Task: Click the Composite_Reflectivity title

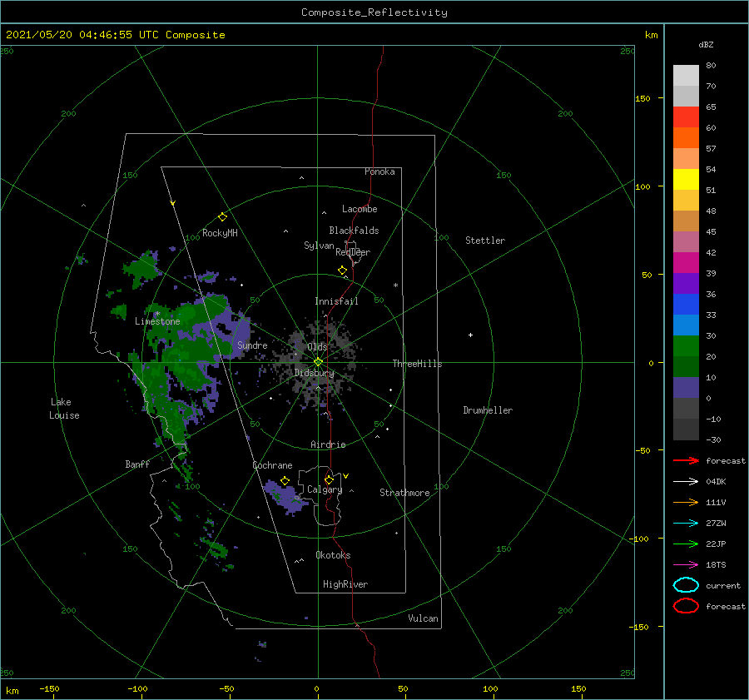Action: pos(374,12)
